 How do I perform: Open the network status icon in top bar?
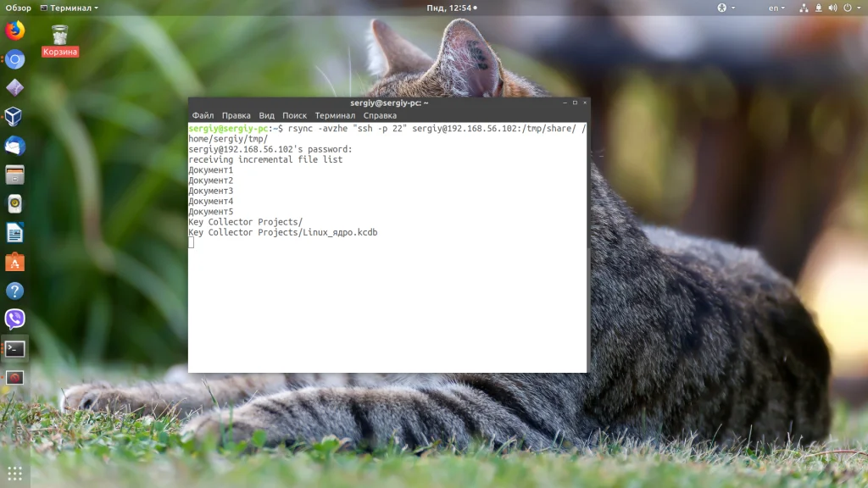point(804,8)
